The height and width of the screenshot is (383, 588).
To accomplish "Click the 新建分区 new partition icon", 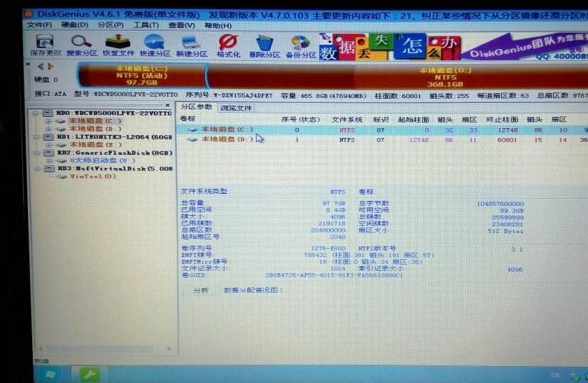I will point(192,46).
